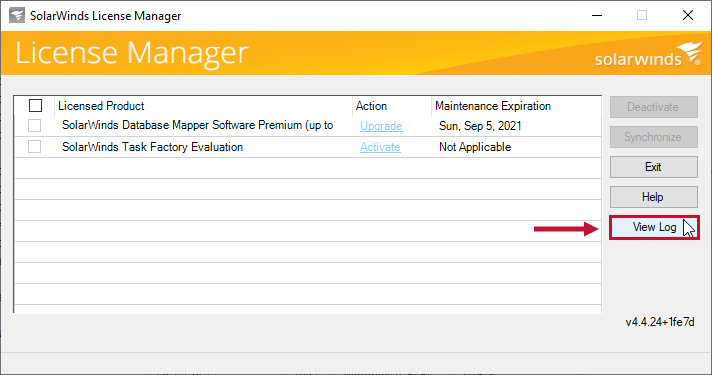Close the License Manager window
This screenshot has width=712, height=375.
687,15
